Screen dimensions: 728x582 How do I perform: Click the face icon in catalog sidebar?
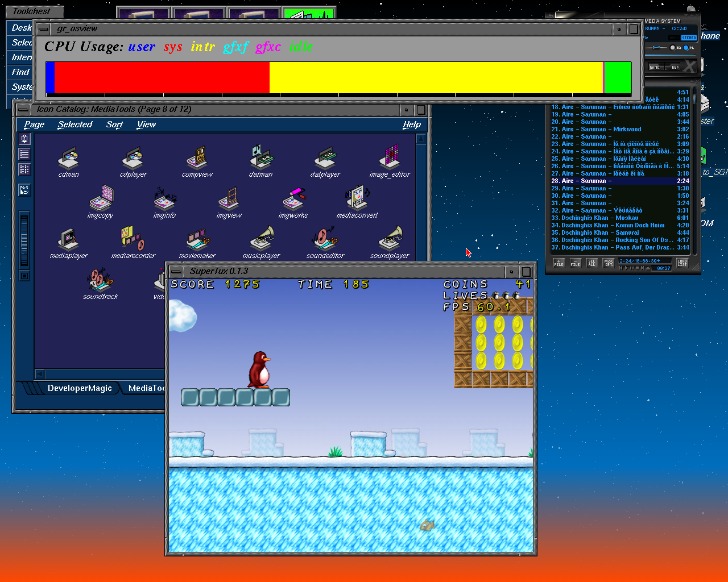[x=24, y=190]
